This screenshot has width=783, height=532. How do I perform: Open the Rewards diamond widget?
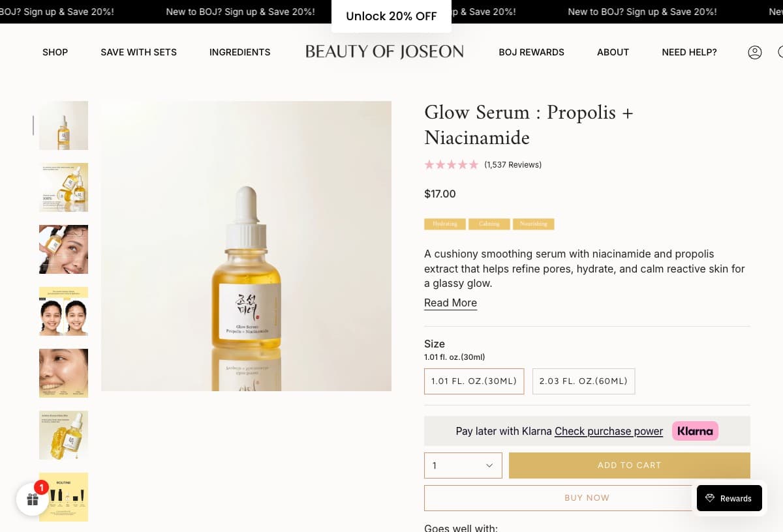[729, 498]
